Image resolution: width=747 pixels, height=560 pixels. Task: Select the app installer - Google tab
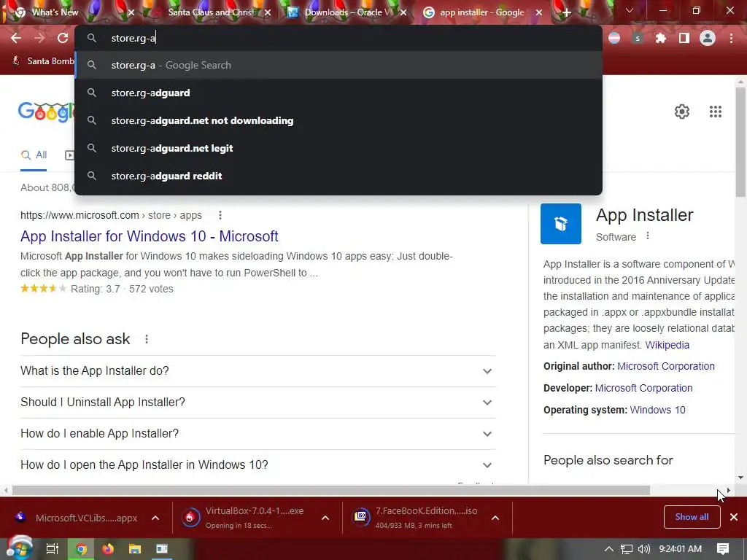(481, 12)
